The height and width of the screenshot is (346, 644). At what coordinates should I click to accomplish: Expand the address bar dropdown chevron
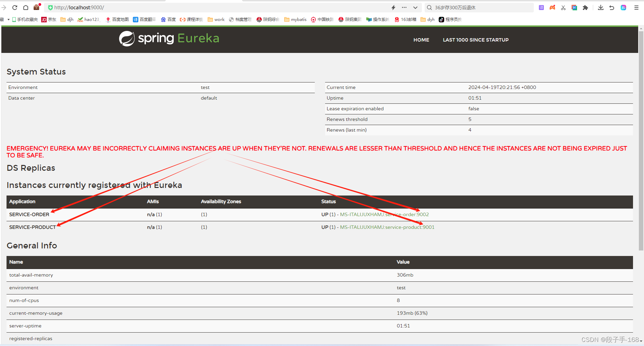click(x=415, y=8)
